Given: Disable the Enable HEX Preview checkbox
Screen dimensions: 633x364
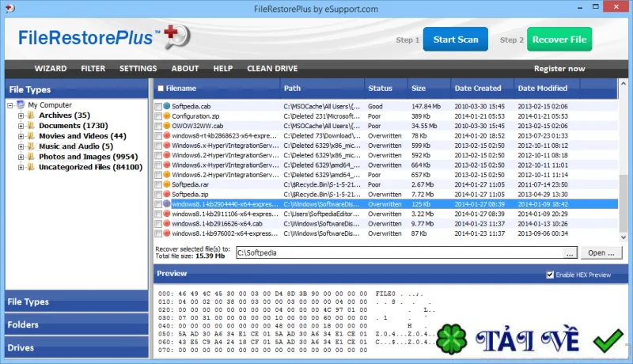Looking at the screenshot, I should (x=550, y=275).
